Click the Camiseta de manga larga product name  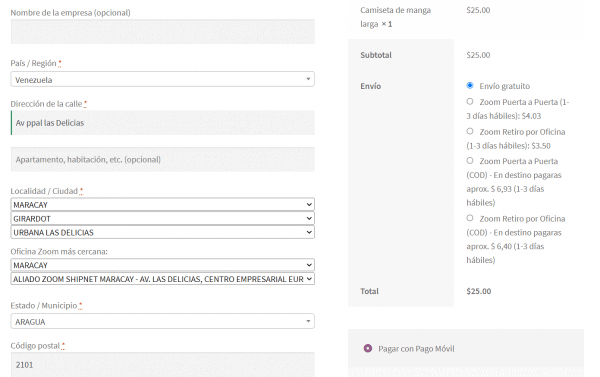395,17
